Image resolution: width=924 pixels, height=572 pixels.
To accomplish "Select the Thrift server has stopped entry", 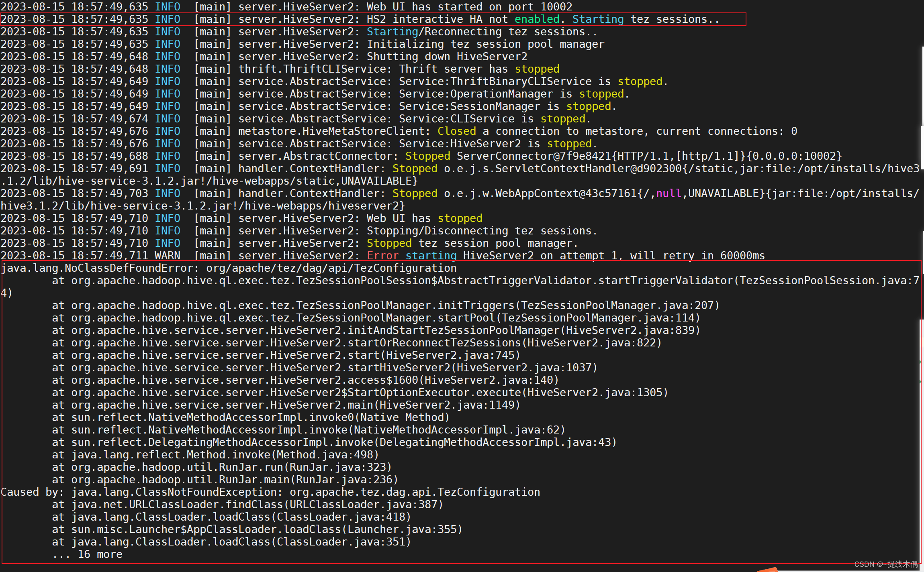I will click(281, 69).
